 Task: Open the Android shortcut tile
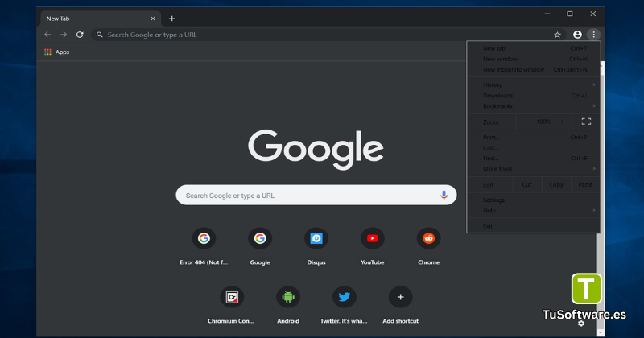click(288, 304)
